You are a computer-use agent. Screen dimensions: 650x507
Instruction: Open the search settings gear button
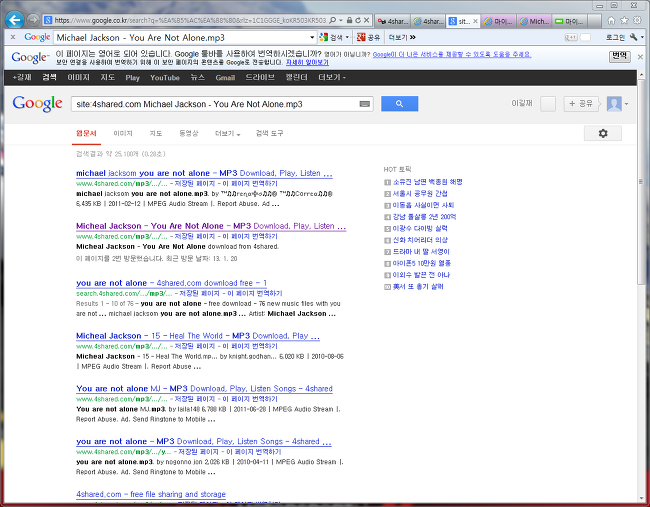point(603,133)
